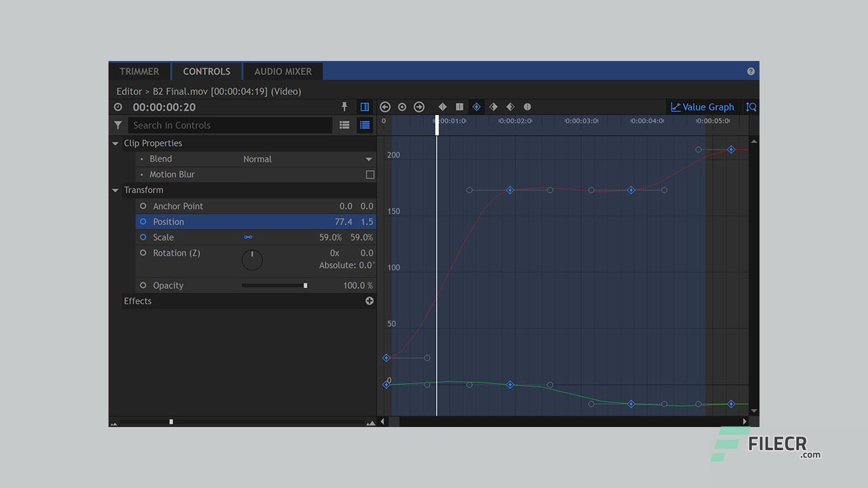Open the Blend mode Normal dropdown

(x=308, y=159)
